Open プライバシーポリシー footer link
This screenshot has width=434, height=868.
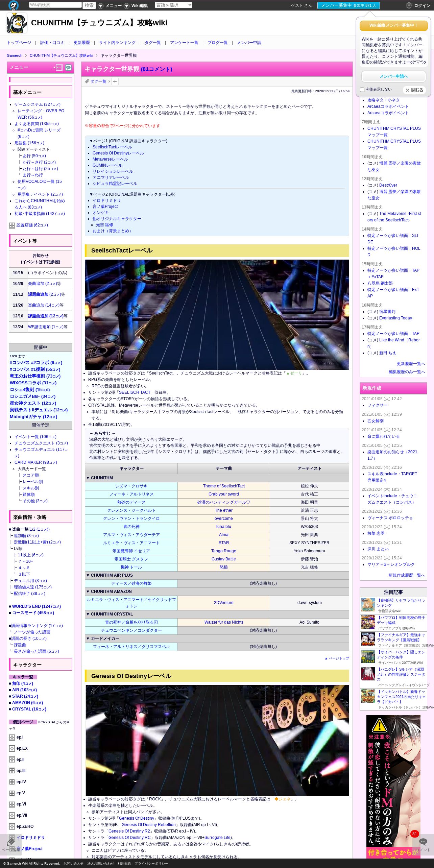[x=151, y=864]
